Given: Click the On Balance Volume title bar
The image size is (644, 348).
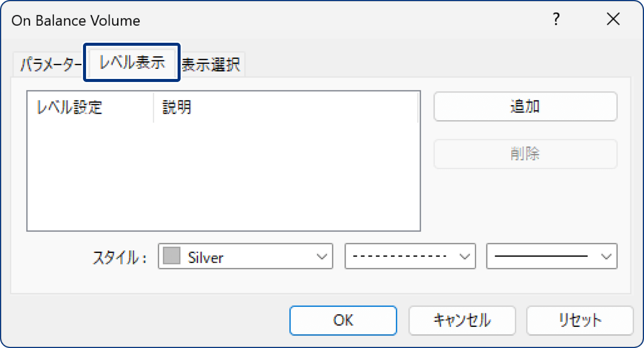Looking at the screenshot, I should [75, 20].
